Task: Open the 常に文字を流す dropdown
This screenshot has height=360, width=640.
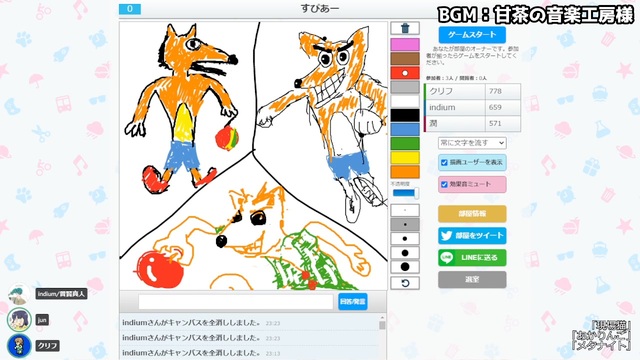Action: point(472,143)
